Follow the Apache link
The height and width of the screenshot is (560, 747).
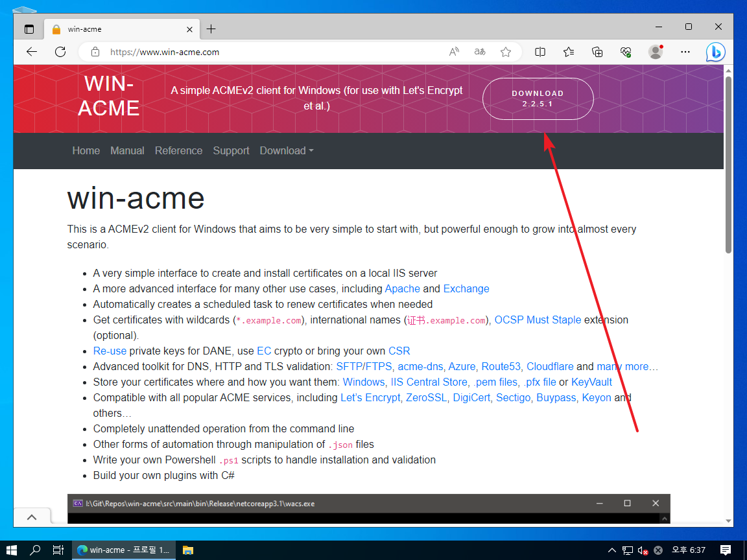[x=403, y=288]
